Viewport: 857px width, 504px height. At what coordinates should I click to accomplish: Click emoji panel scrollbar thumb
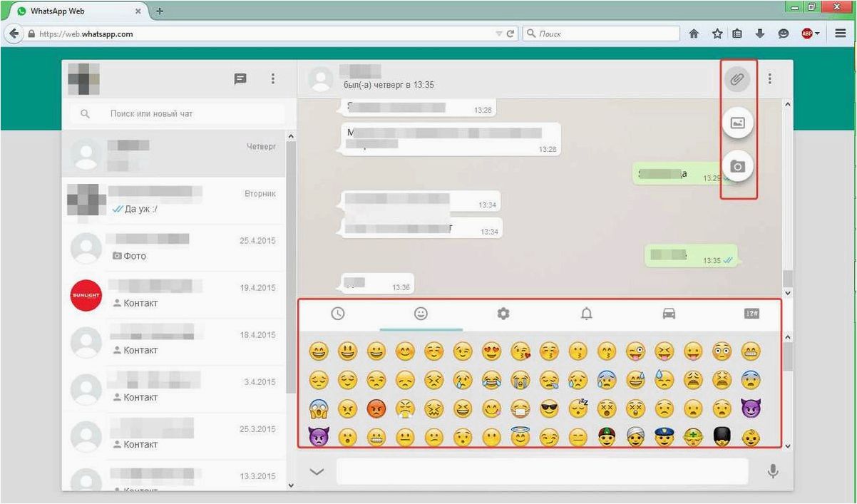pyautogui.click(x=788, y=356)
